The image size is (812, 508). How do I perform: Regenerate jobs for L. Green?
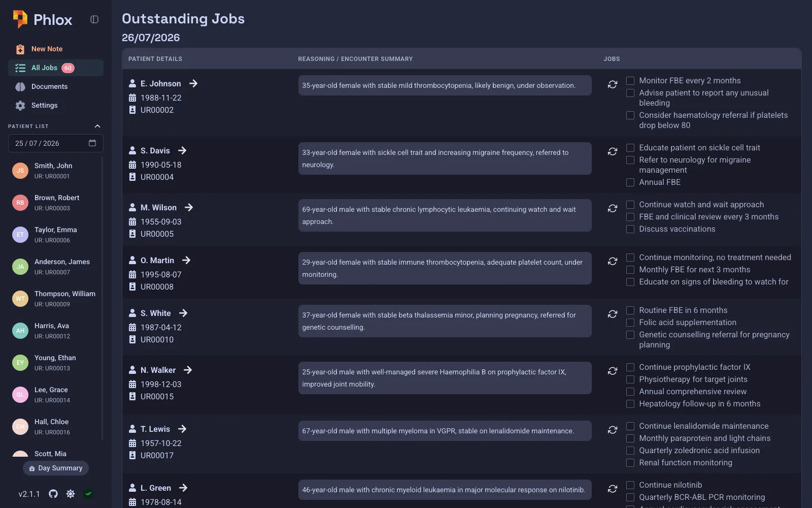[x=613, y=489]
